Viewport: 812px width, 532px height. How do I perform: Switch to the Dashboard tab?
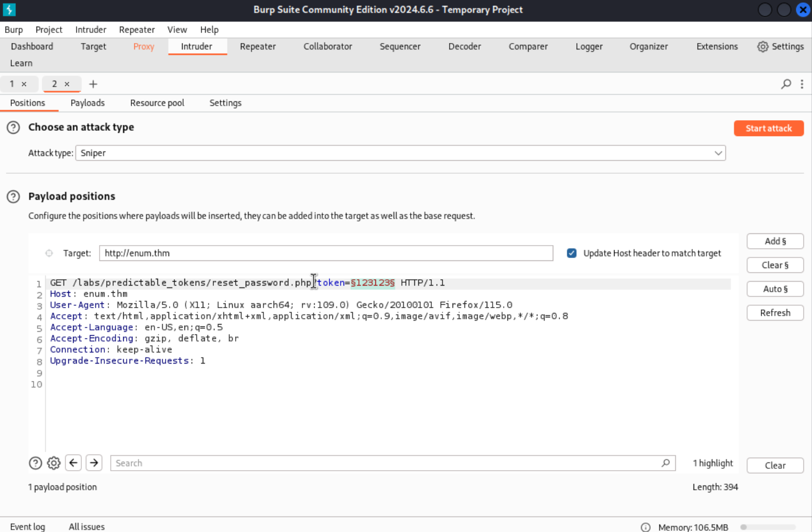click(x=32, y=47)
